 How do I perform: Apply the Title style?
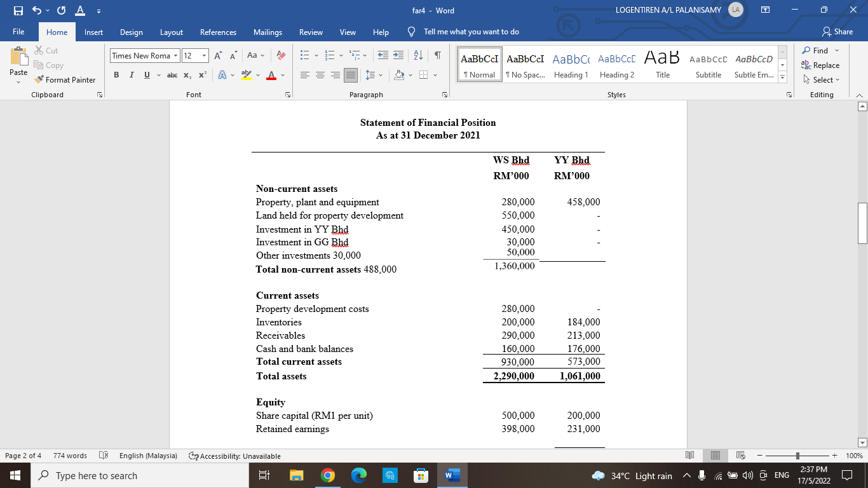tap(663, 64)
